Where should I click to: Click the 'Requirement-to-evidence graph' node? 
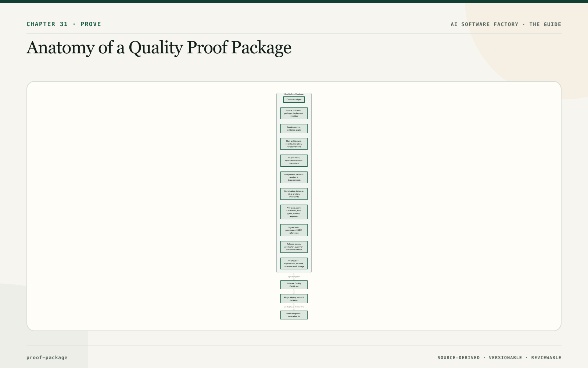pyautogui.click(x=294, y=128)
